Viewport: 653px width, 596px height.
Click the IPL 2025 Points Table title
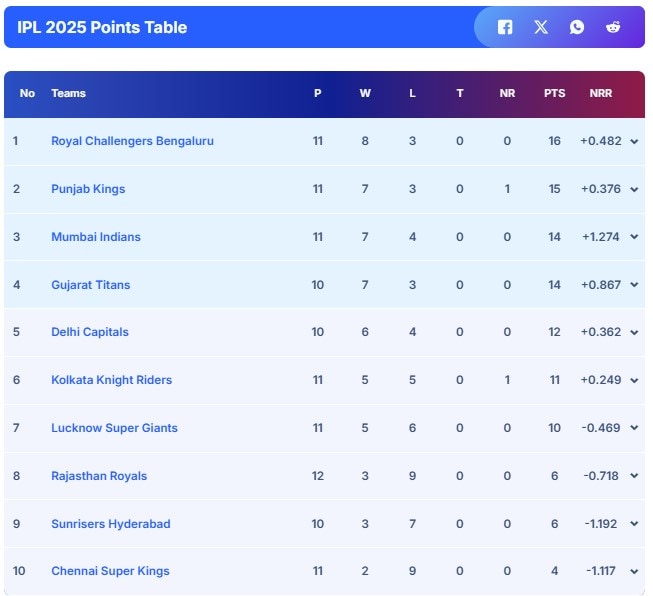coord(102,27)
